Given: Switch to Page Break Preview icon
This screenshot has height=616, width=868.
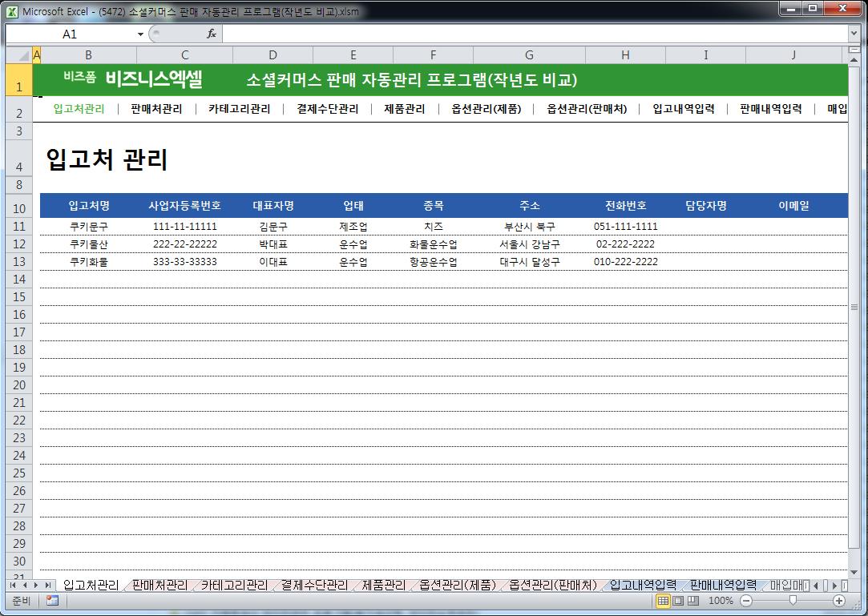Looking at the screenshot, I should point(693,601).
